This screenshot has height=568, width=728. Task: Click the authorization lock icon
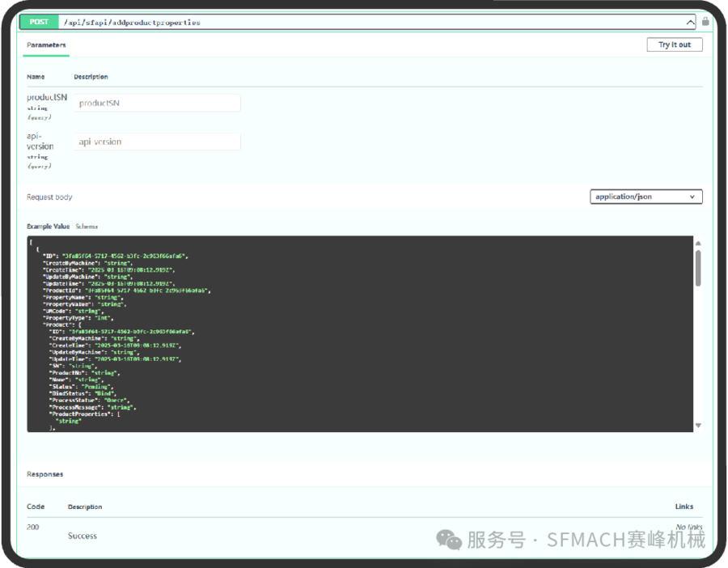[x=705, y=22]
